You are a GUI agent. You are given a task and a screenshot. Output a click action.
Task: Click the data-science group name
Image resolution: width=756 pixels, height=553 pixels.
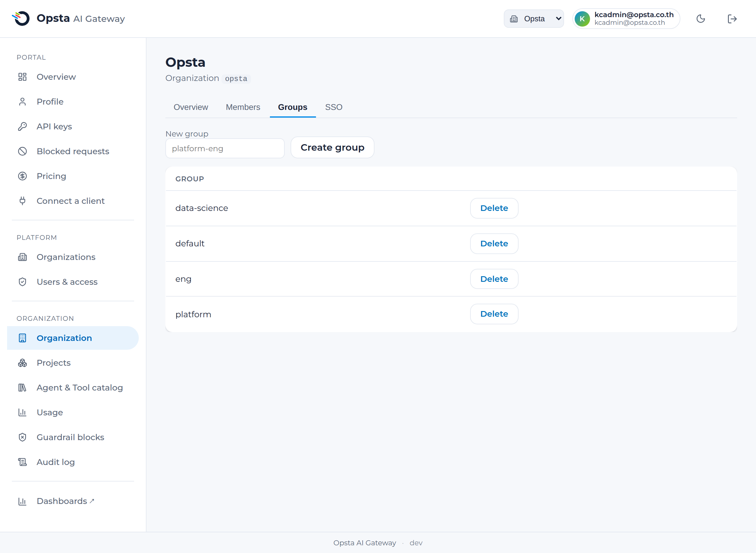tap(201, 208)
